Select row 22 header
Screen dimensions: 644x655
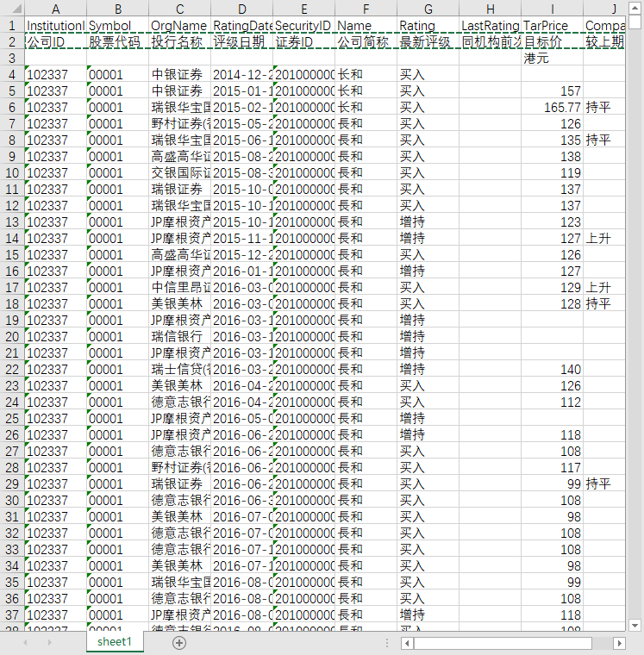12,369
